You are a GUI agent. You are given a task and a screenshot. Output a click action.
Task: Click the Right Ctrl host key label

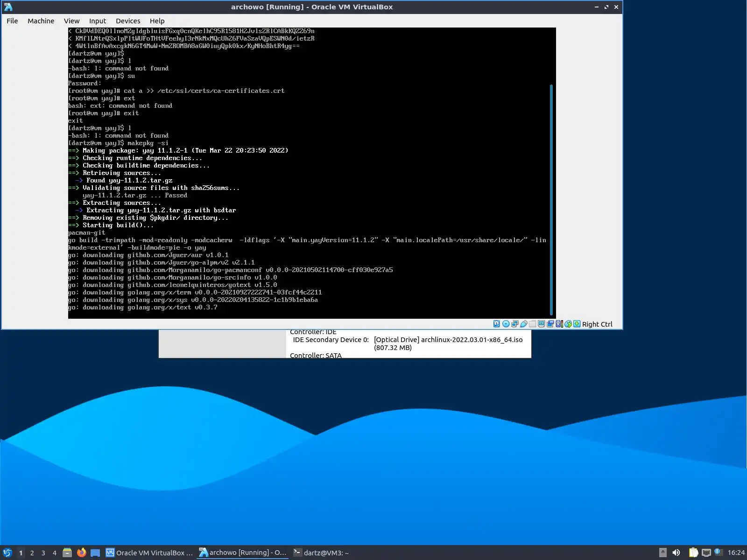(597, 324)
